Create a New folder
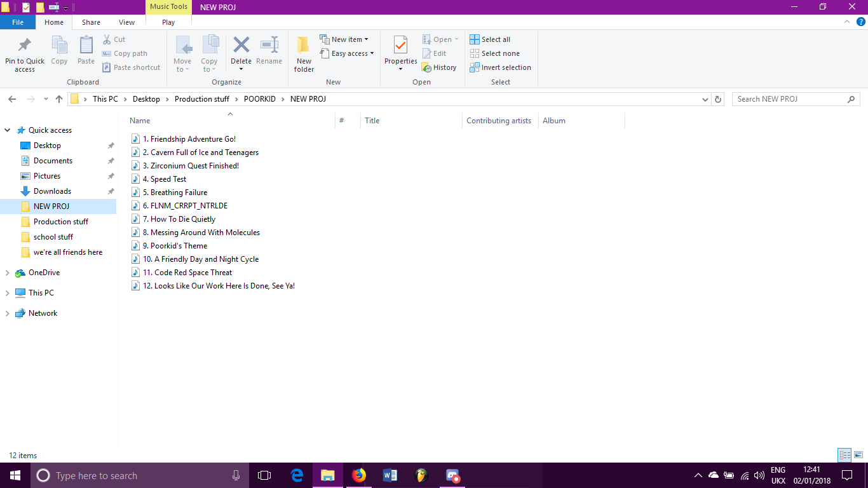The height and width of the screenshot is (488, 868). [304, 54]
